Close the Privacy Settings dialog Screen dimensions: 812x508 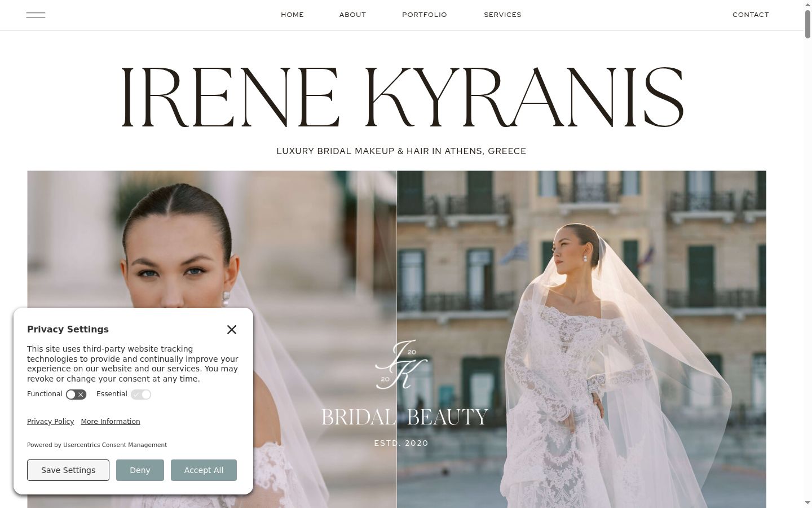coord(232,330)
